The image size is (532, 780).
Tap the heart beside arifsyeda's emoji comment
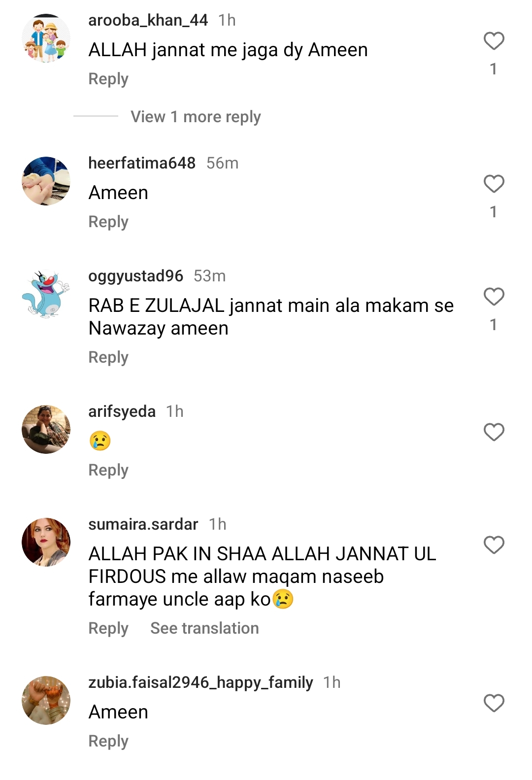pos(494,432)
